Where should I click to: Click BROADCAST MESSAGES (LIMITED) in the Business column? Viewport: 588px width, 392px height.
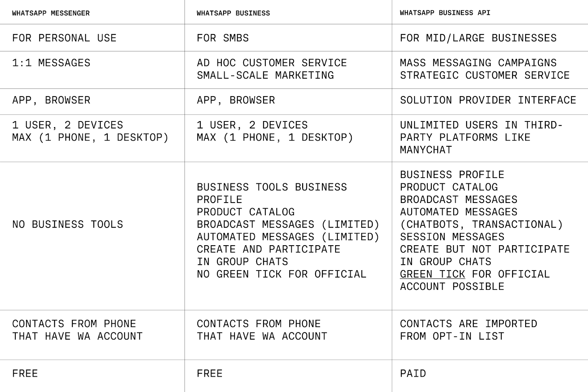click(288, 224)
